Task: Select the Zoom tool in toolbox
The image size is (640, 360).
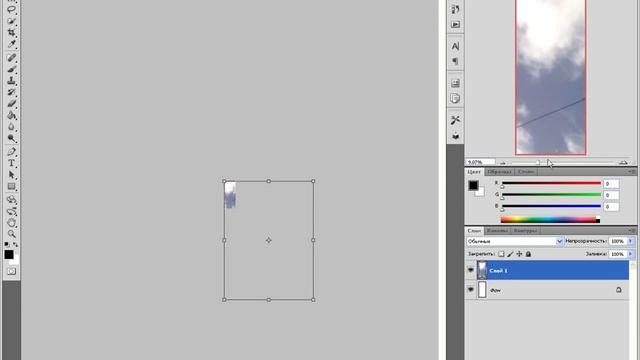Action: tap(11, 234)
